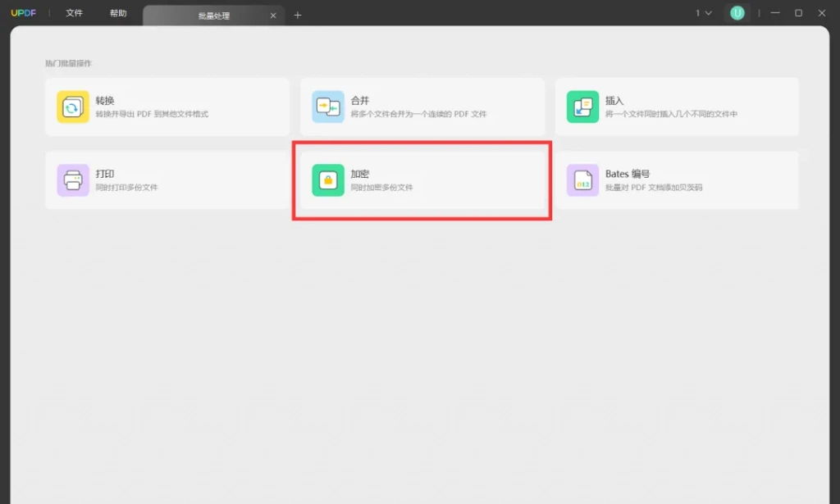Open the 帮助 menu
The height and width of the screenshot is (504, 840).
(118, 13)
